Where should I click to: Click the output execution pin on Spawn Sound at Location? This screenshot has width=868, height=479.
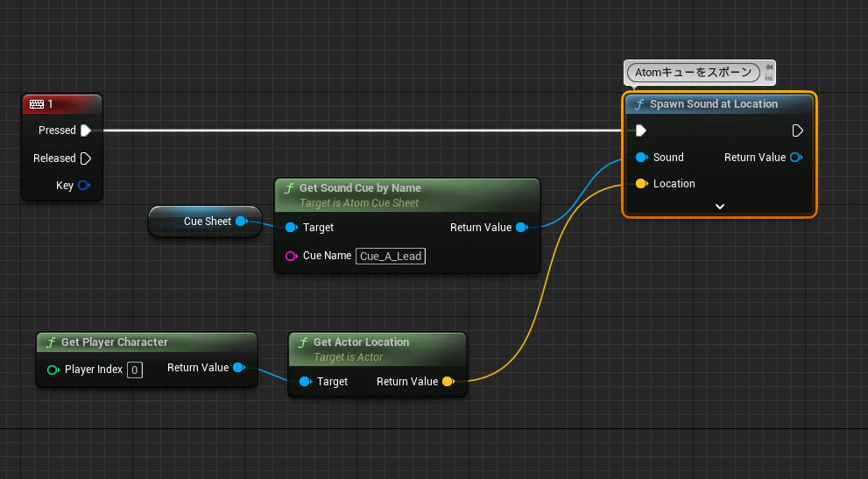tap(798, 130)
